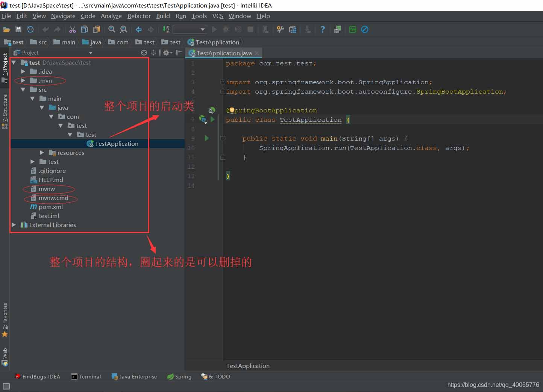
Task: Open the Terminal tool window
Action: [x=86, y=377]
